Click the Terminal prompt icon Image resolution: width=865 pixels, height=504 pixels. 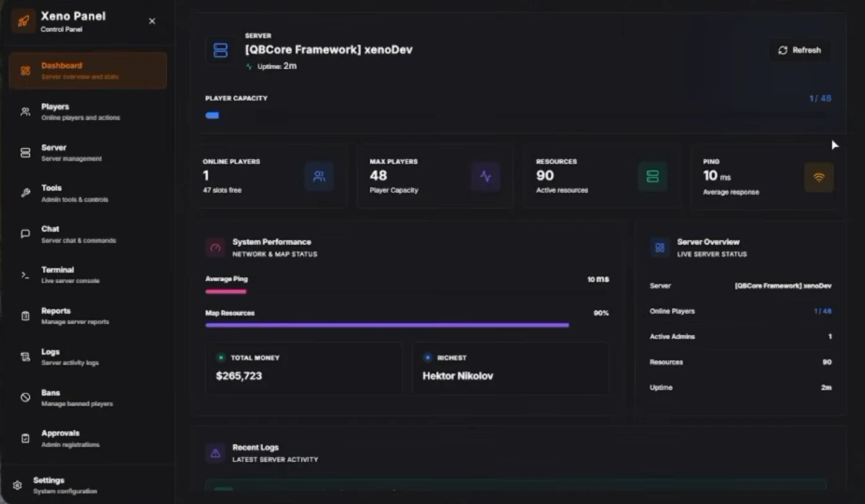(25, 275)
